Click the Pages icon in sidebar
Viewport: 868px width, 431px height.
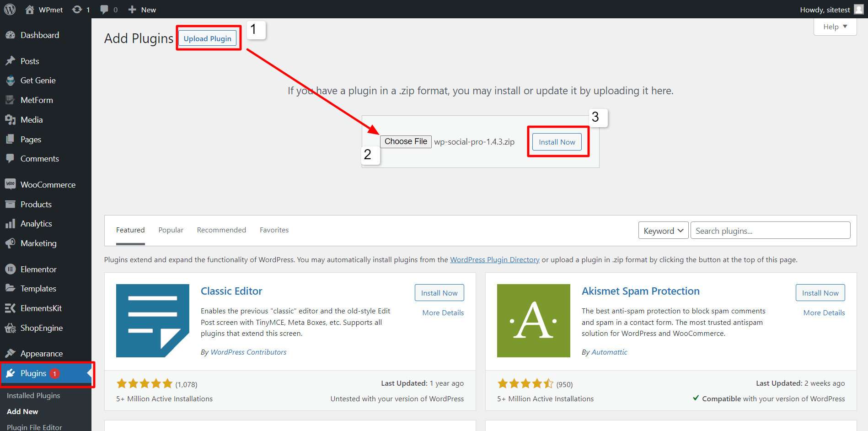(x=10, y=139)
